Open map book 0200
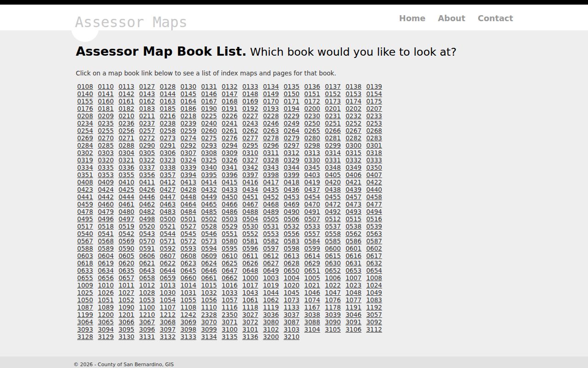Viewport: 588px width, 368px height. (x=312, y=109)
